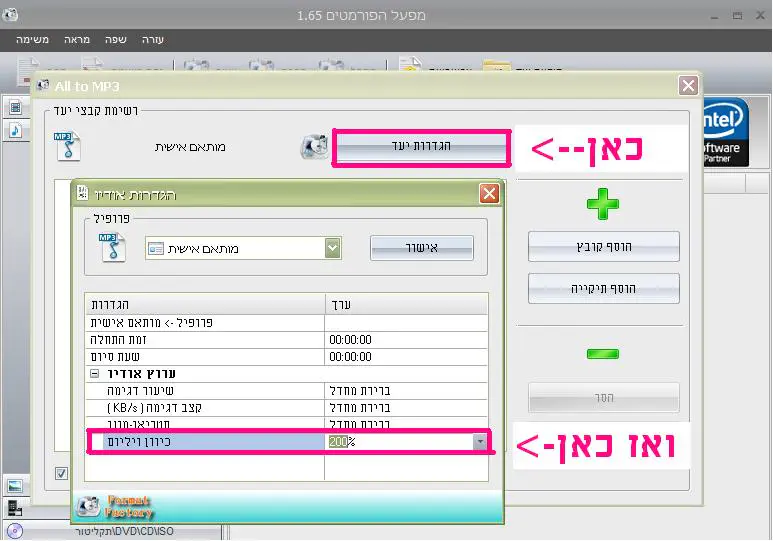Click the MP3 file icon in the destination list

tap(66, 146)
